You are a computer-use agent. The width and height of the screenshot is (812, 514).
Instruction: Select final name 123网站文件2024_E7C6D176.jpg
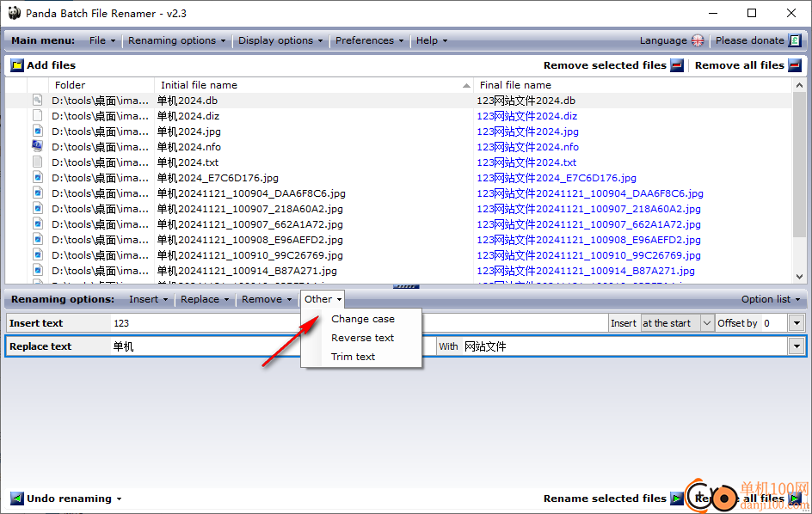[x=557, y=178]
